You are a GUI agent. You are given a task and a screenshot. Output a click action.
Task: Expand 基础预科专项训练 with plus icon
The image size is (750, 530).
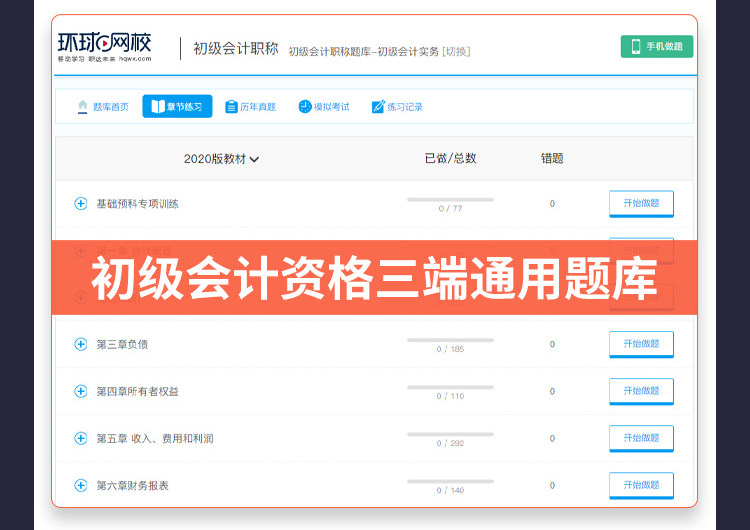pos(81,203)
